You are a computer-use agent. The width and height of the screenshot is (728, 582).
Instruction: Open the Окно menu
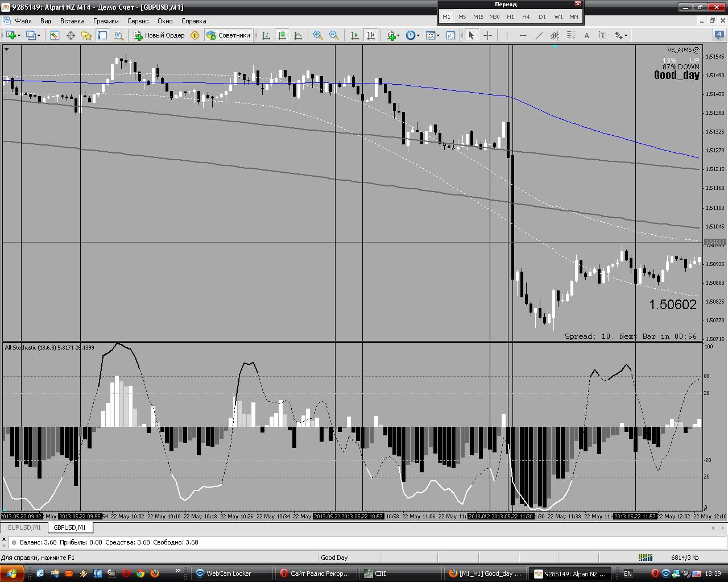click(165, 21)
